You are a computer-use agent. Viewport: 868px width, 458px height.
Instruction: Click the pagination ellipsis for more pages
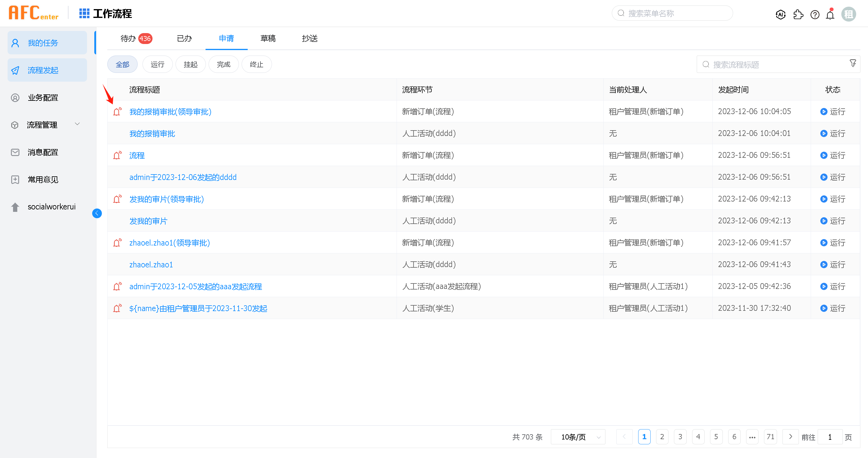coord(752,437)
